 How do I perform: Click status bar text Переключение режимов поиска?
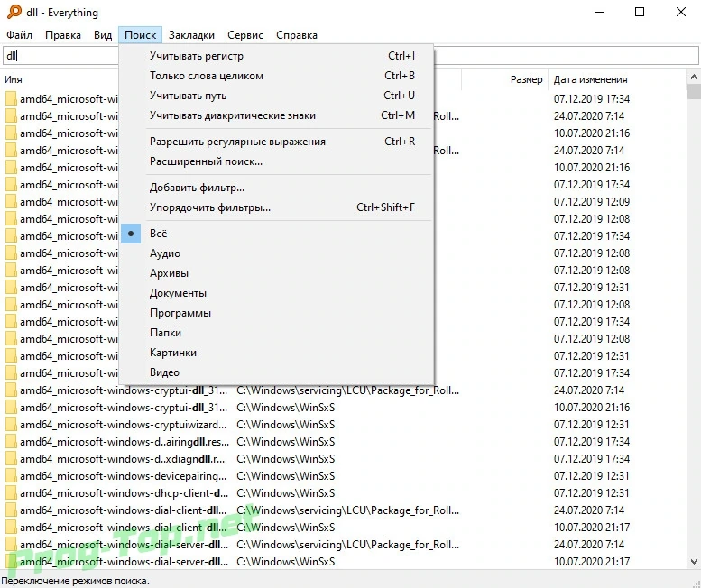pos(76,581)
